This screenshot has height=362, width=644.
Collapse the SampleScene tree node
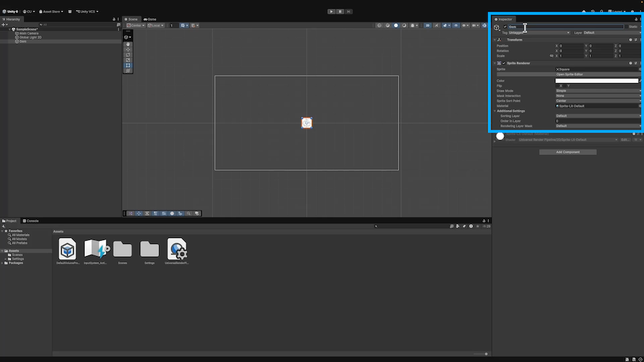point(10,29)
